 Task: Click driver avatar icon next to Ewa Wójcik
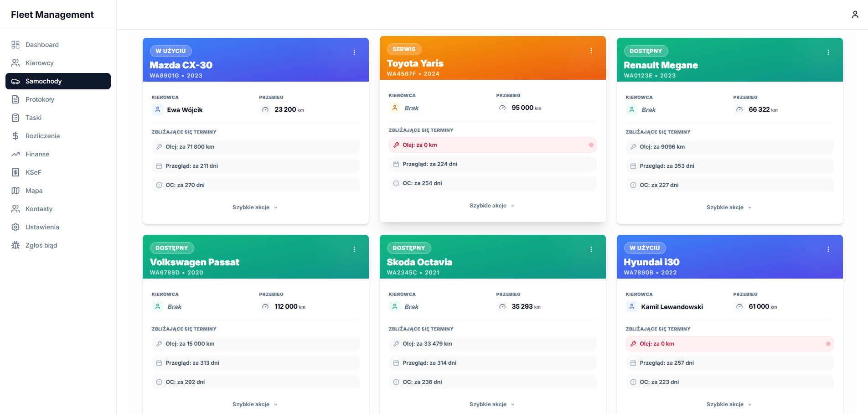(158, 109)
